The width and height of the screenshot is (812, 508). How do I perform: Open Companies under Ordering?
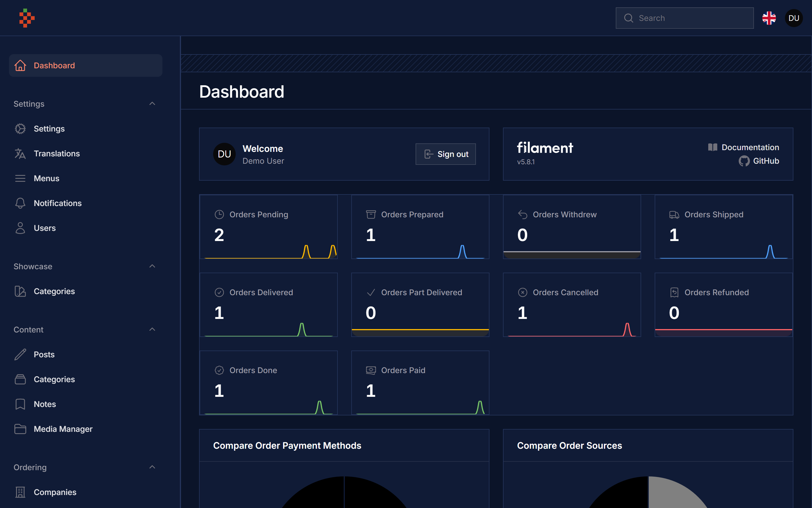85,492
